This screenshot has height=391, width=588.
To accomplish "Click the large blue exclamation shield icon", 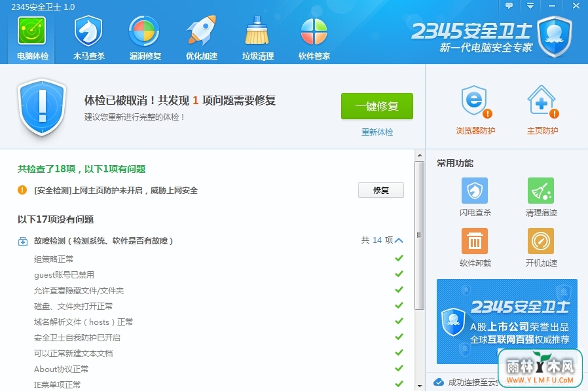I will coord(42,107).
